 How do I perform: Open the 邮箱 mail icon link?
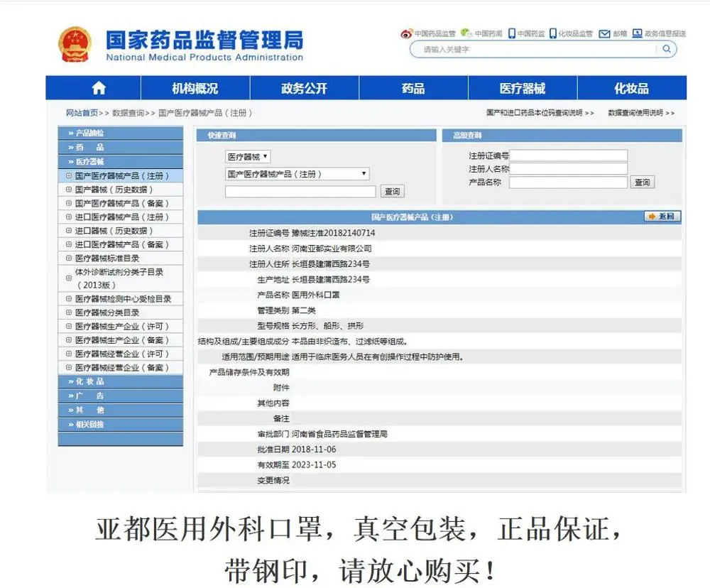[x=613, y=33]
